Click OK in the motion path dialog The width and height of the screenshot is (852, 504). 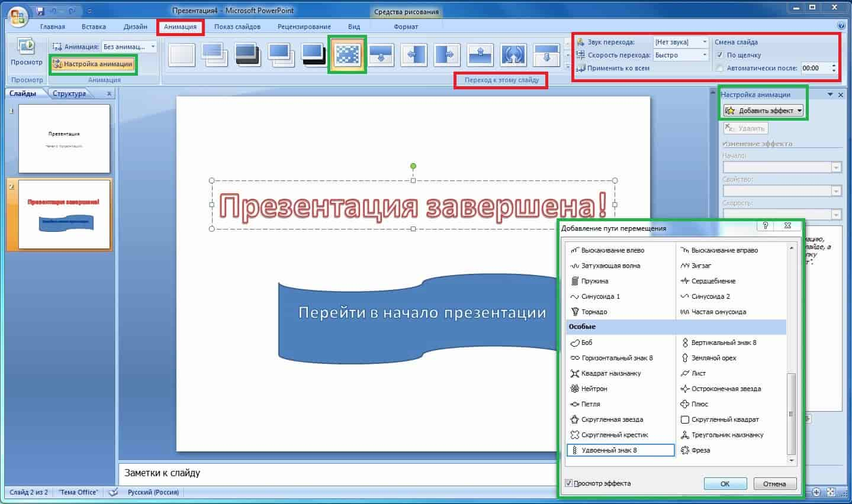pyautogui.click(x=725, y=484)
